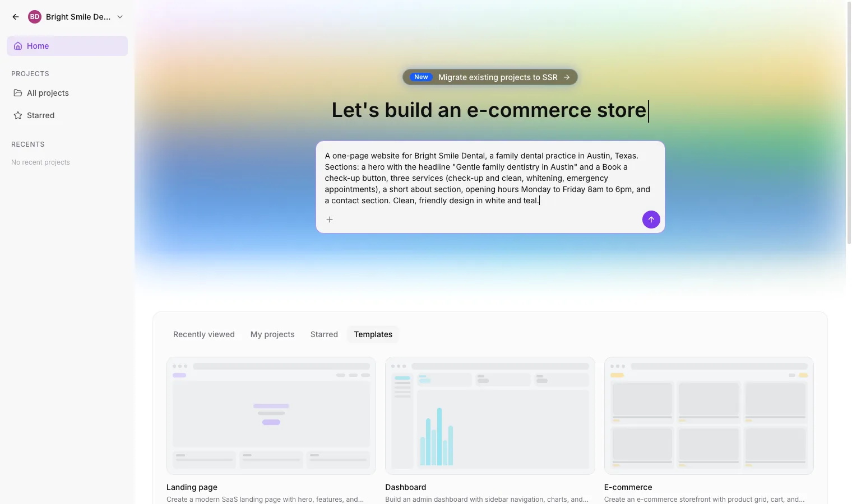The height and width of the screenshot is (504, 852).
Task: Click the All projects folder icon
Action: pyautogui.click(x=18, y=93)
